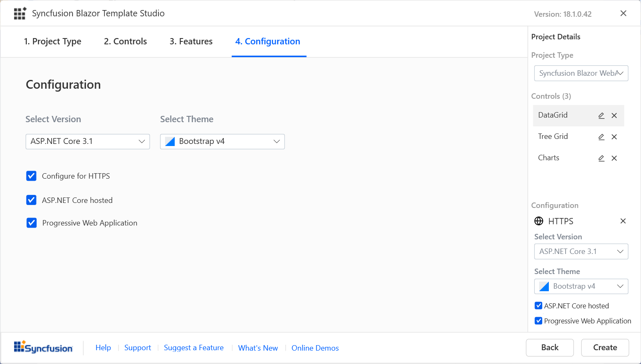Click the Syncfusion logo in the footer

pyautogui.click(x=43, y=347)
